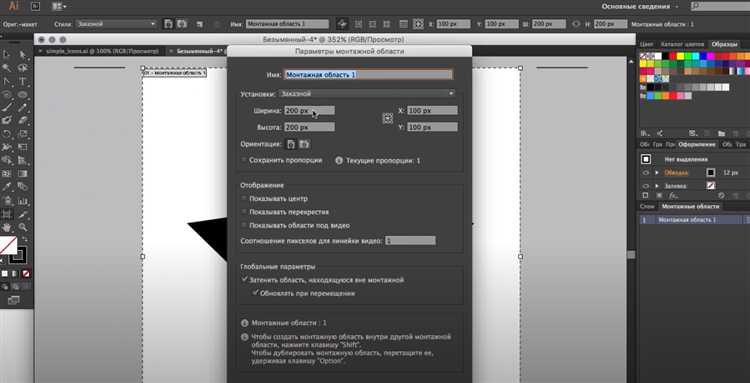Open Adobe Bridge from the top bar

35,6
